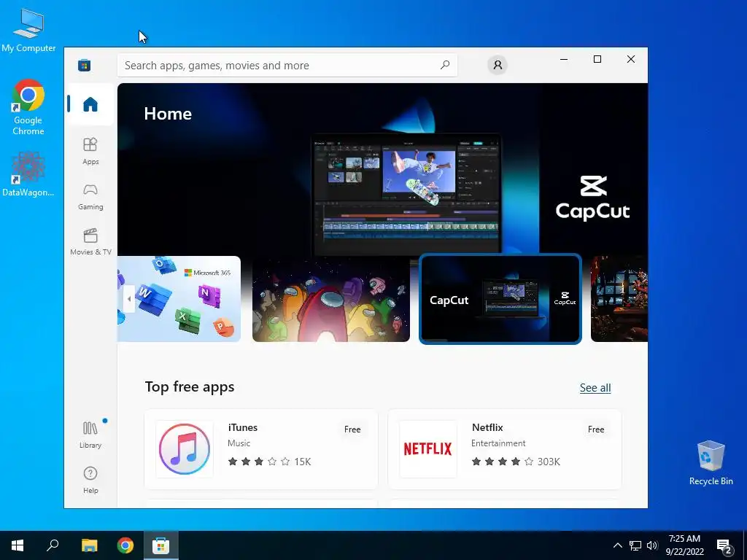Click the Music category under iTunes
The width and height of the screenshot is (747, 560).
tap(239, 443)
